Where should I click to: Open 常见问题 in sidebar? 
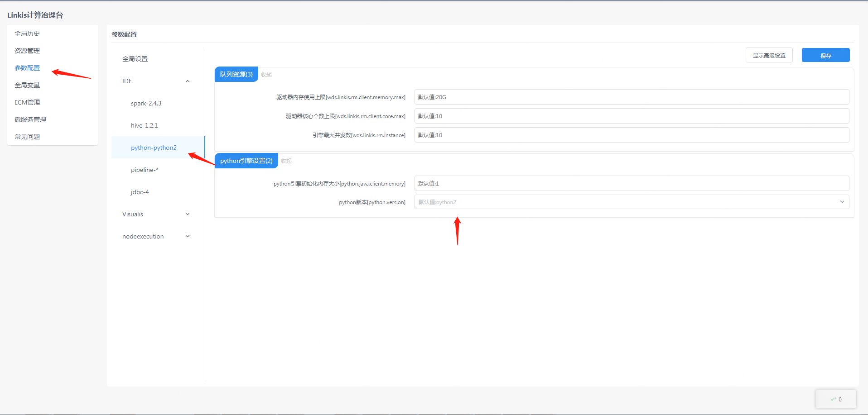(27, 137)
